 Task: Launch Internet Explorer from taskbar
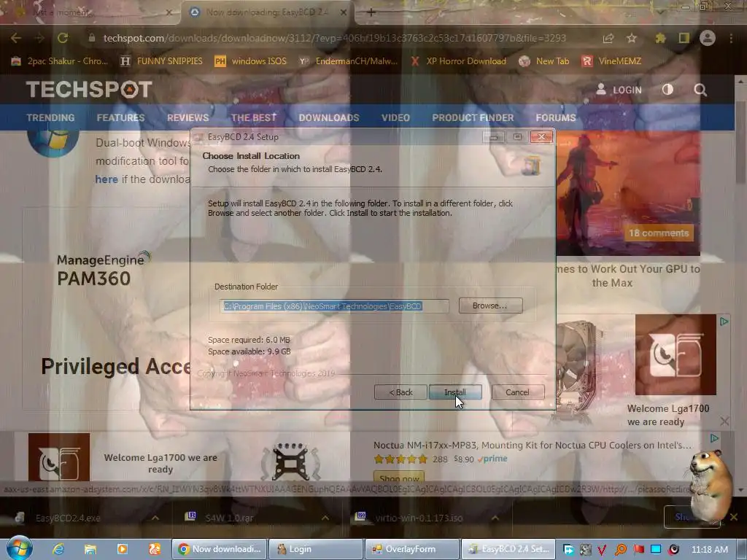58,549
